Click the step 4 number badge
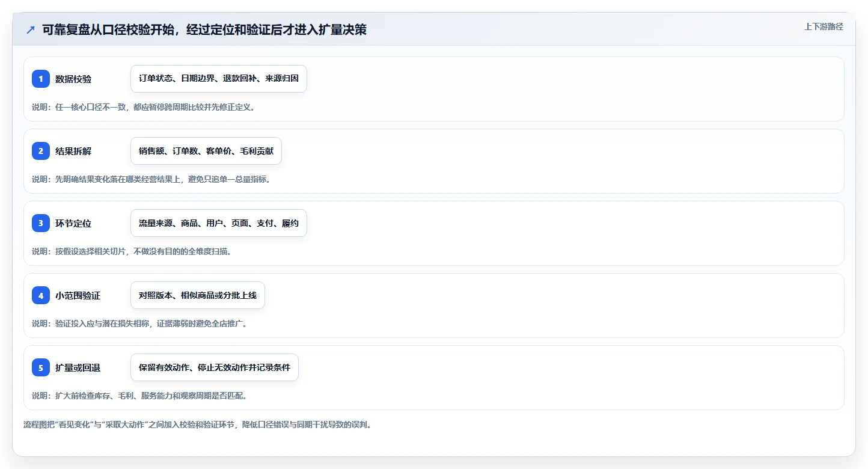Viewport: 868px width, 469px height. click(41, 295)
